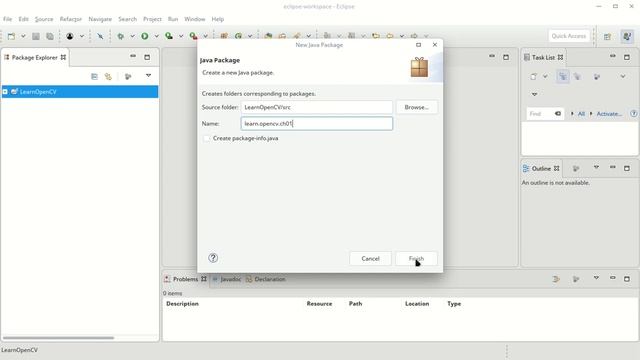Open the Refactor menu
Image resolution: width=640 pixels, height=360 pixels.
(x=71, y=19)
